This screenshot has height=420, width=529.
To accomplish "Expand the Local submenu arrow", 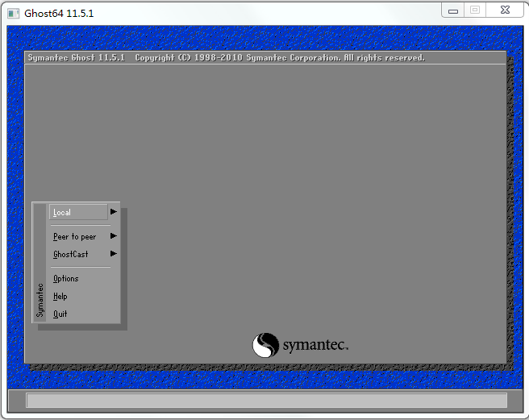I will (114, 212).
